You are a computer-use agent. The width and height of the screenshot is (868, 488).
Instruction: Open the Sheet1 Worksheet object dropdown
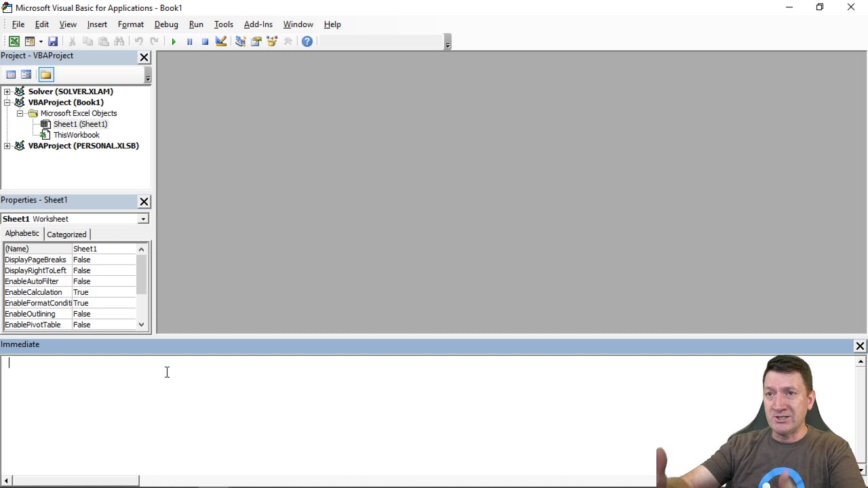pyautogui.click(x=143, y=219)
